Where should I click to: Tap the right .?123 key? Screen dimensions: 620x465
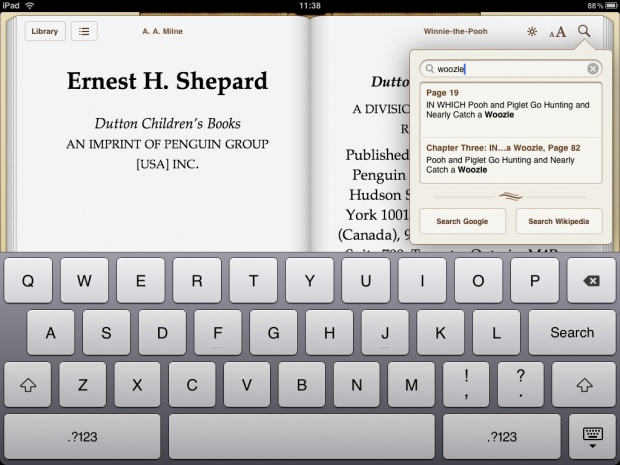(502, 437)
